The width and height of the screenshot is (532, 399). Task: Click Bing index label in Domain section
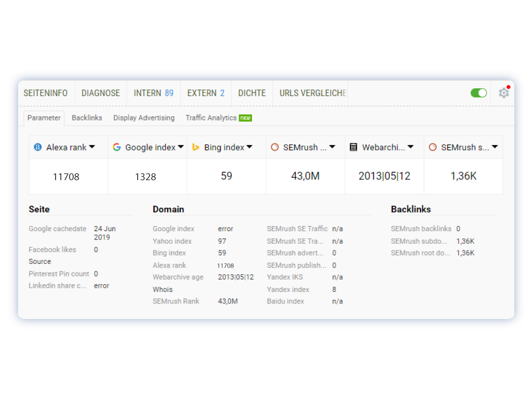click(169, 253)
